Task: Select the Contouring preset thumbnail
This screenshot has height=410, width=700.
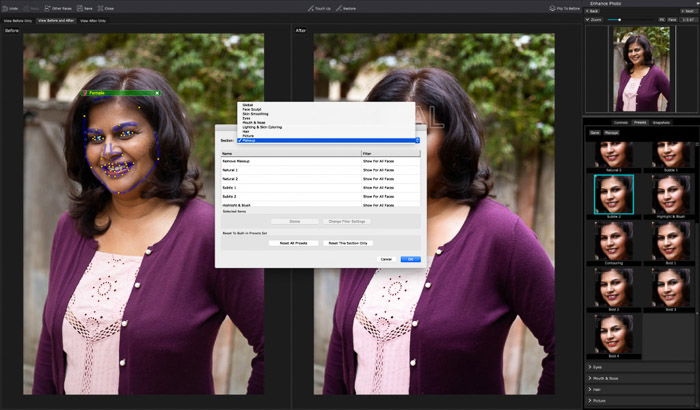Action: tap(613, 242)
